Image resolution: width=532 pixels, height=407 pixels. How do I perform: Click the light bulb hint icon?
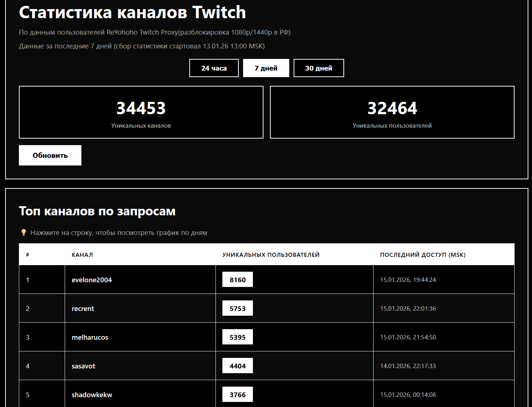click(24, 232)
